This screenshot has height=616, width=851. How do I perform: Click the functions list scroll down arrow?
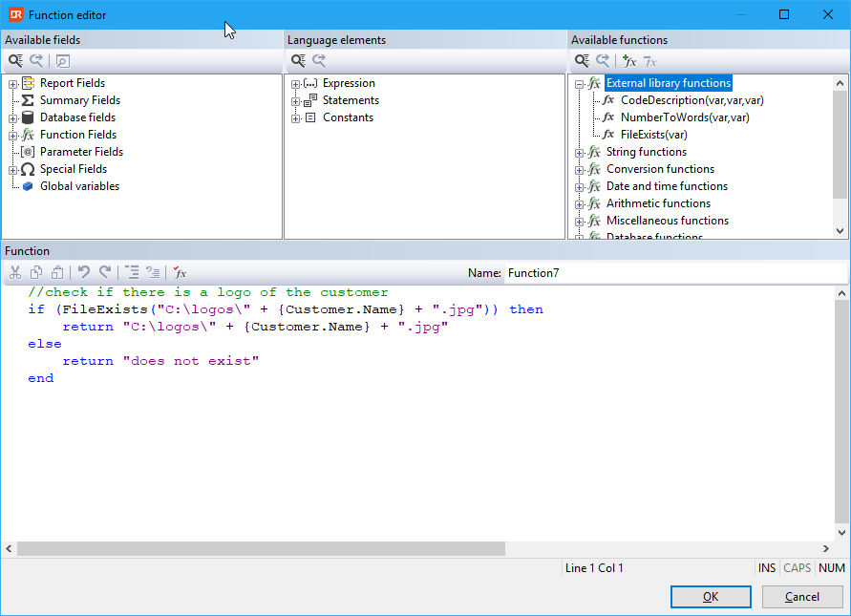(840, 230)
